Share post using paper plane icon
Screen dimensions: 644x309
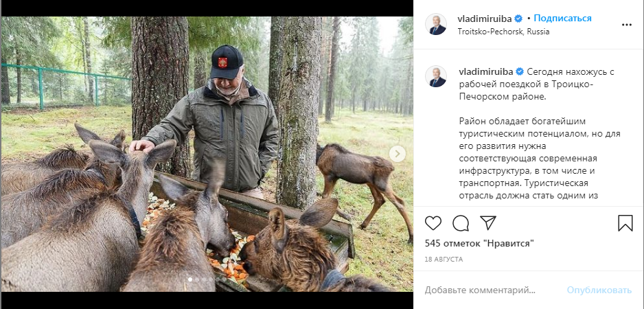(488, 223)
